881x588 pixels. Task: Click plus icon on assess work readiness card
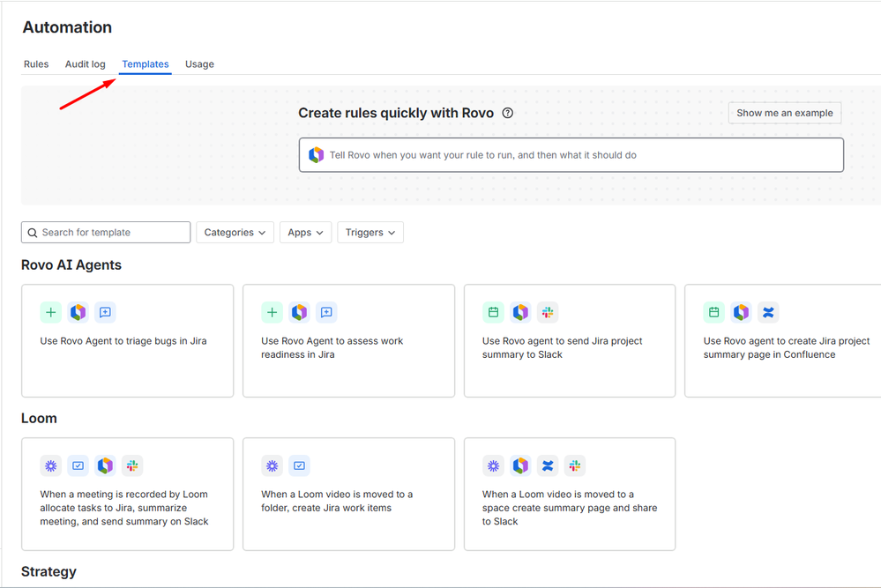[272, 312]
